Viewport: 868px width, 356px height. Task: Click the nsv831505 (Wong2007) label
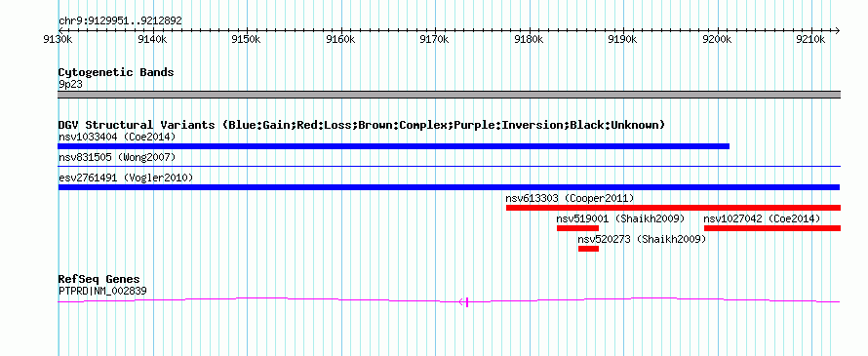[117, 158]
